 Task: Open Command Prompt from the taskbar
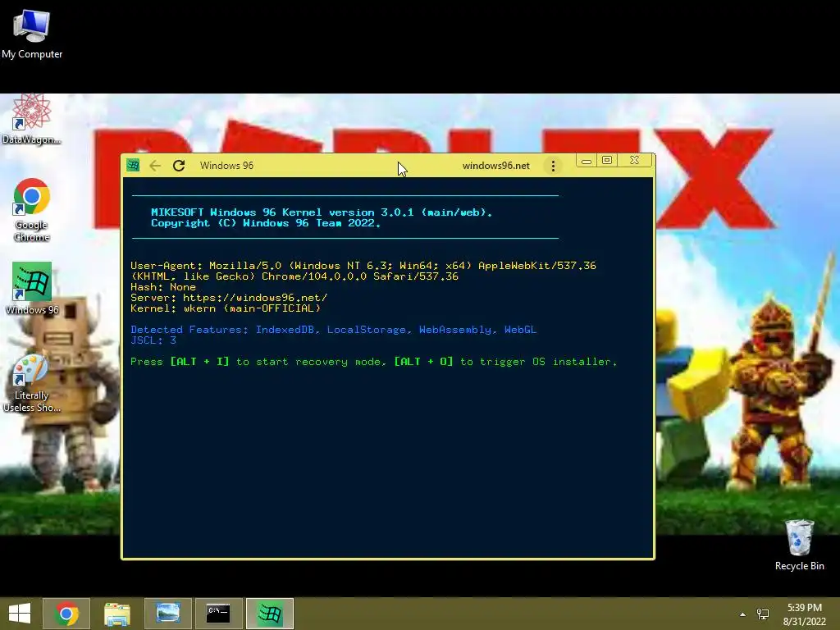[218, 614]
